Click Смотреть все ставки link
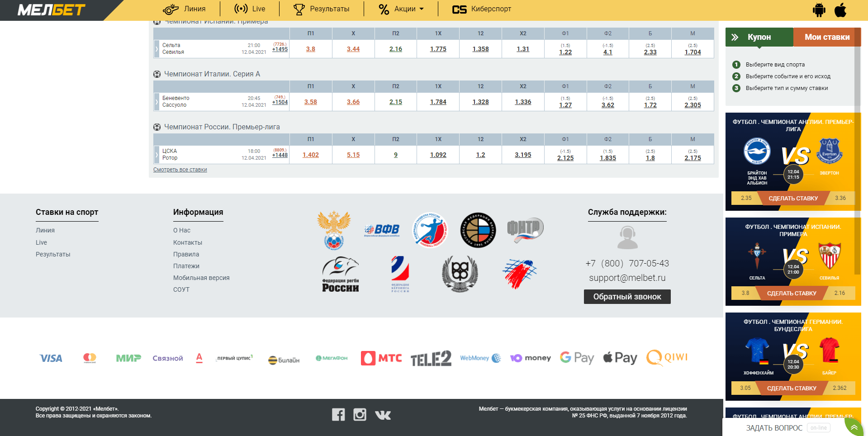868x436 pixels. coord(180,170)
